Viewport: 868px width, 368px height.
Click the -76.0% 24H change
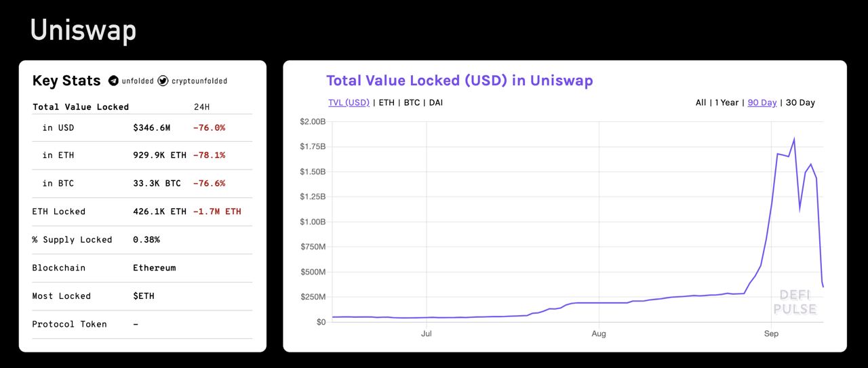coord(209,127)
